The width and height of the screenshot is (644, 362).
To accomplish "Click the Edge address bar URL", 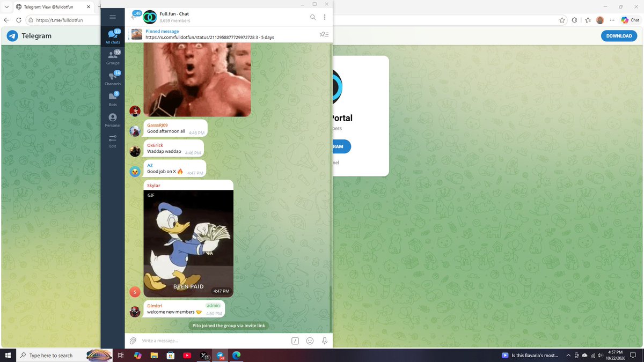I will pyautogui.click(x=60, y=20).
